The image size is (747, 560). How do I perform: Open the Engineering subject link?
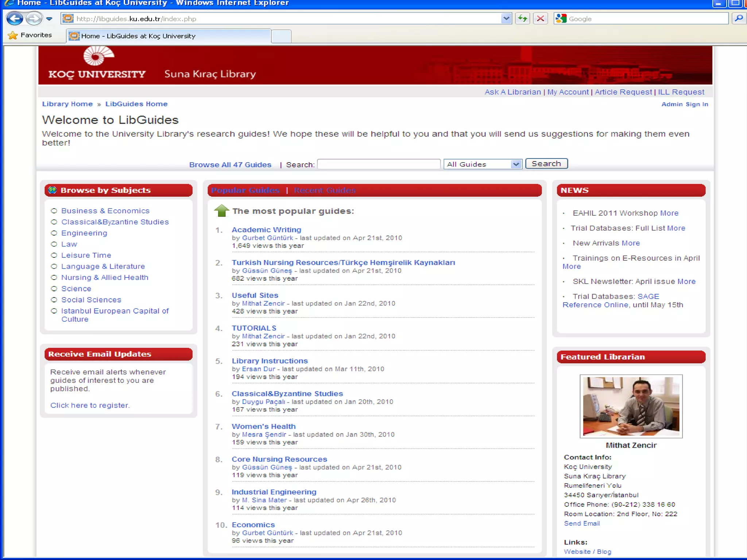click(84, 233)
